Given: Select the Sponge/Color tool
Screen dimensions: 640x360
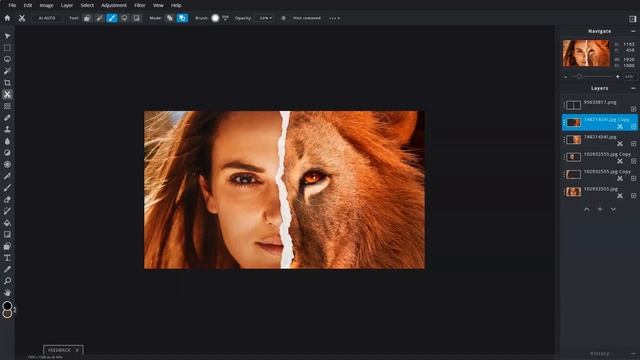Looking at the screenshot, I should pyautogui.click(x=7, y=164).
